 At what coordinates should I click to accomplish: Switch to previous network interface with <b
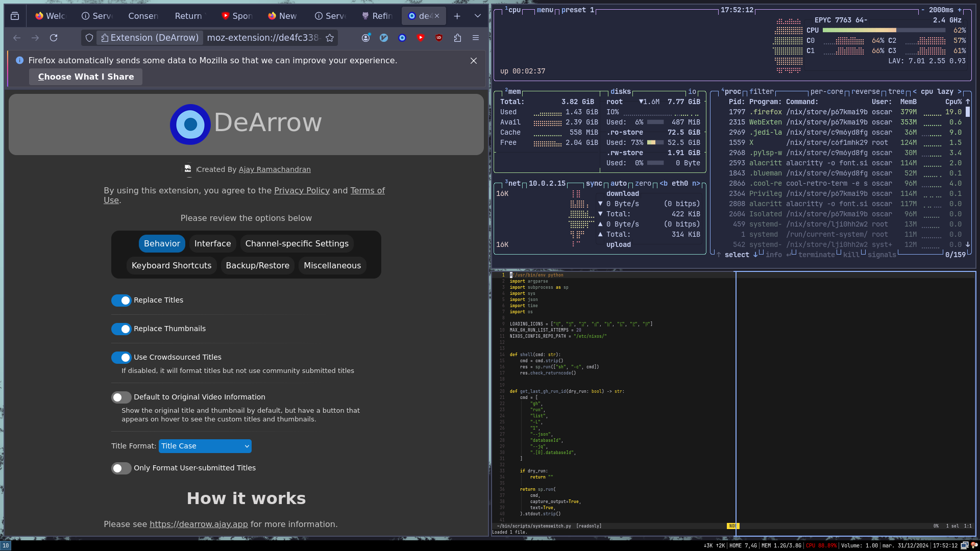point(664,183)
